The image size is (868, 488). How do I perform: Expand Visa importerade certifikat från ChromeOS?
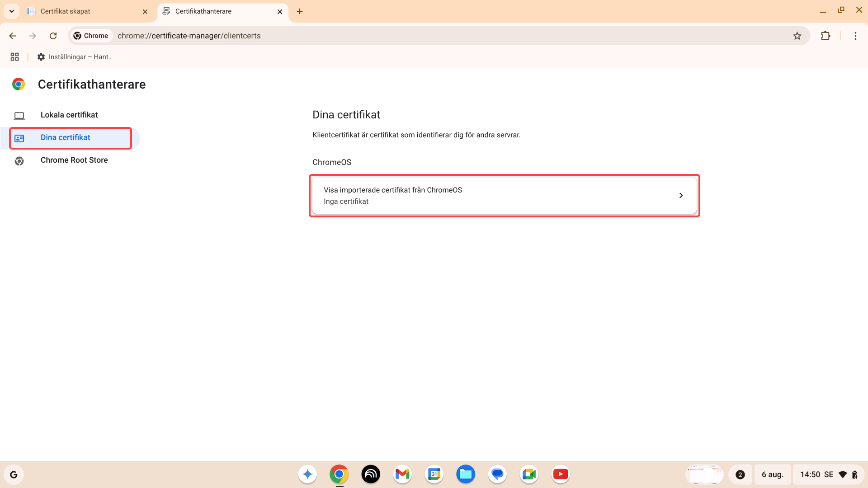coord(504,196)
